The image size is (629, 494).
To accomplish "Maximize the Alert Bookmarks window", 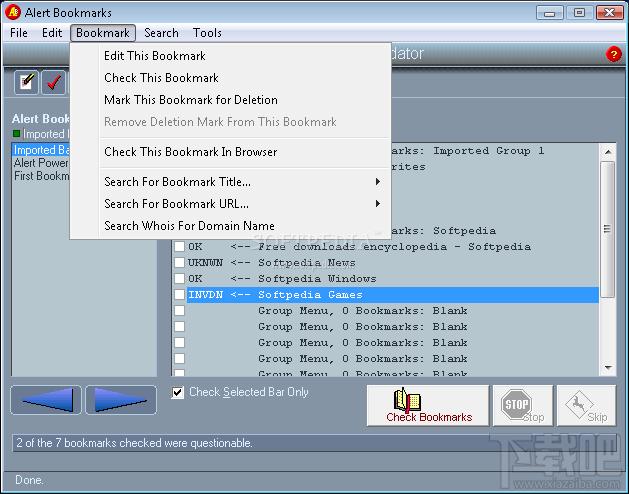I will (x=579, y=13).
